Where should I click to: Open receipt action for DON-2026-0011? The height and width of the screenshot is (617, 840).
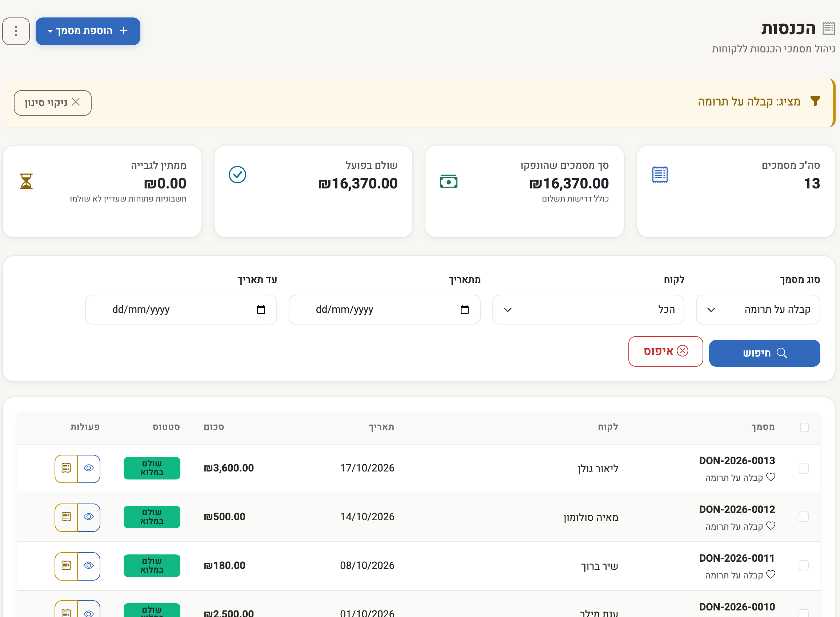click(x=66, y=566)
